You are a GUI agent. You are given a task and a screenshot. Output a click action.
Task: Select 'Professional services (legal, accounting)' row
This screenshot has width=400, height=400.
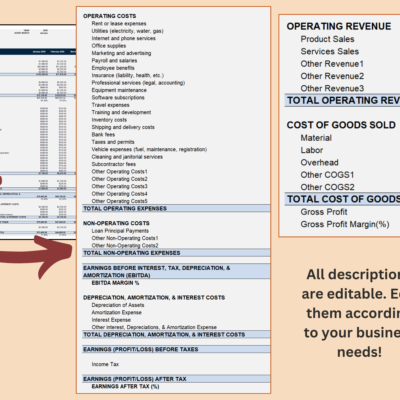coord(138,83)
